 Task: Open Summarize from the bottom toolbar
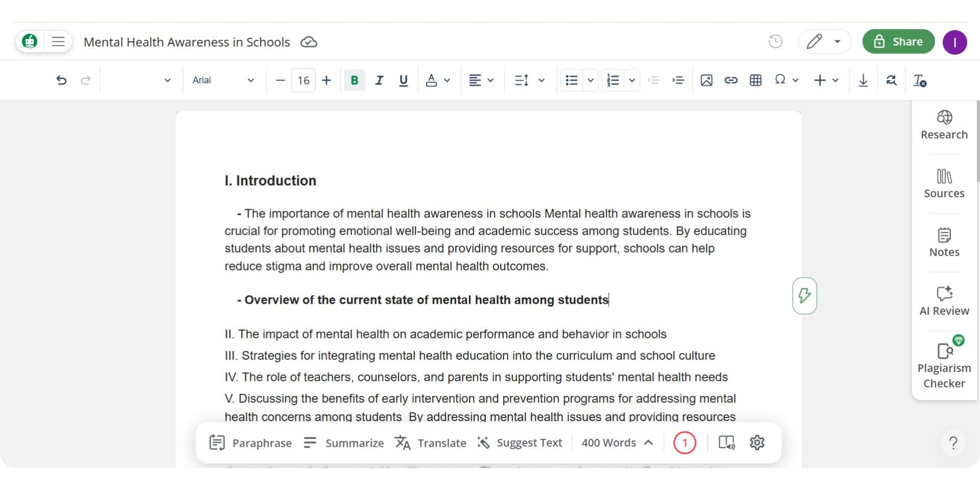343,443
